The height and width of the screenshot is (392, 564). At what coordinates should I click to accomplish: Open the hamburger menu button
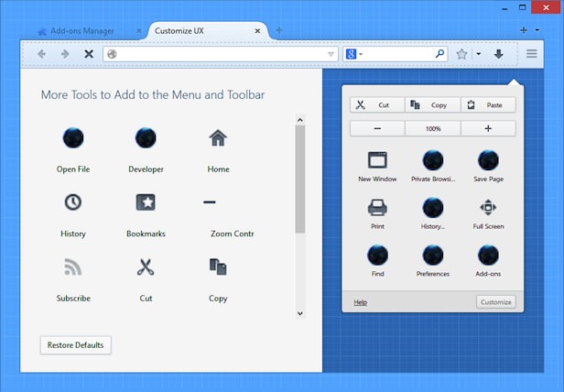tap(531, 54)
